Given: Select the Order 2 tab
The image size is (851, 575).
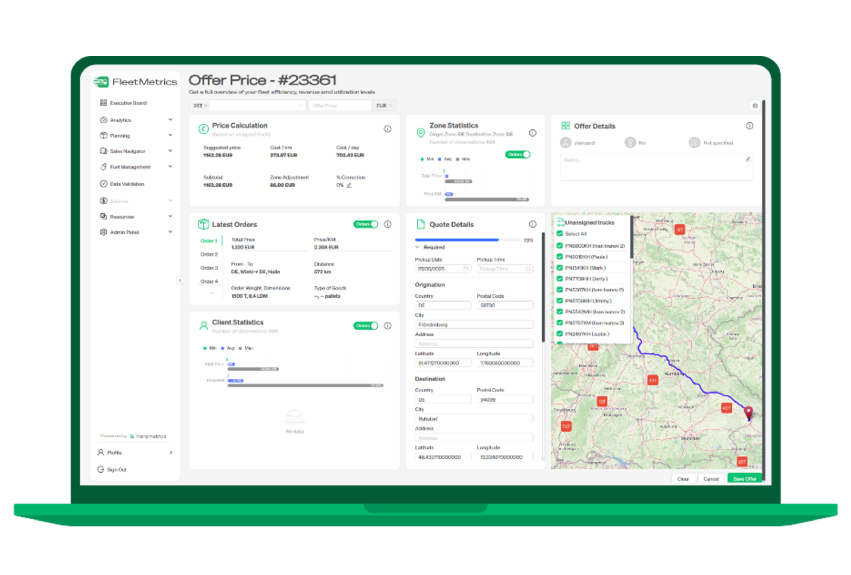Looking at the screenshot, I should point(208,254).
